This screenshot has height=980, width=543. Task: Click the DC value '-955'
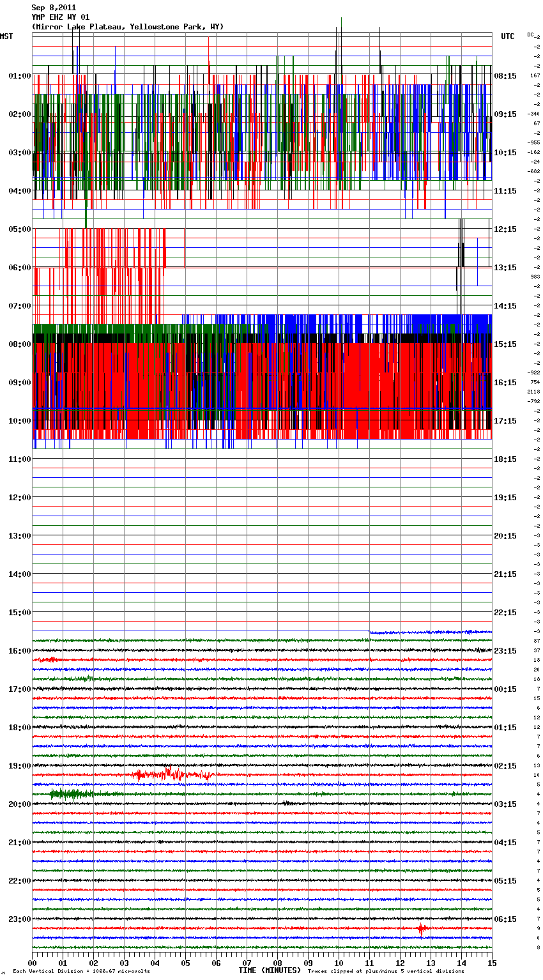click(534, 142)
